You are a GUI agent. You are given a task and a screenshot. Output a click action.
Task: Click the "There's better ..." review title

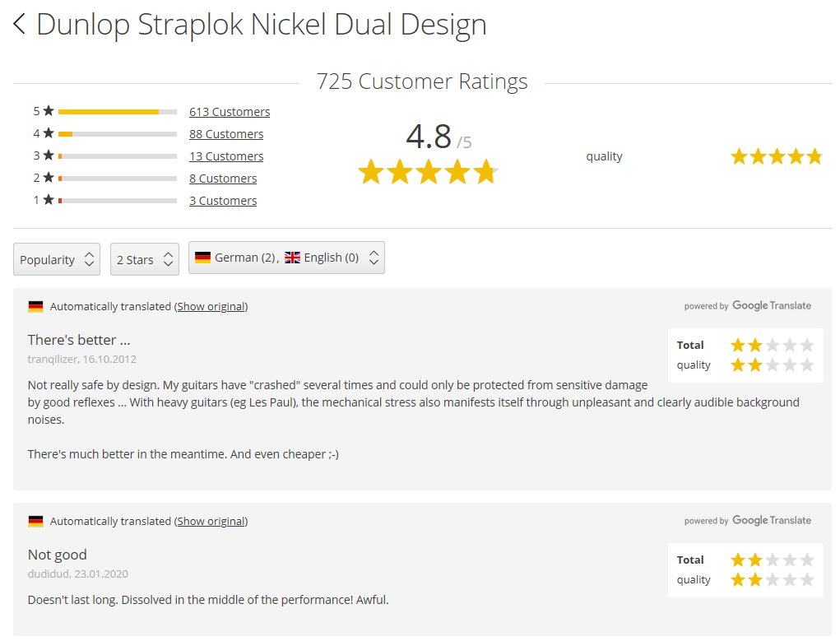click(79, 340)
